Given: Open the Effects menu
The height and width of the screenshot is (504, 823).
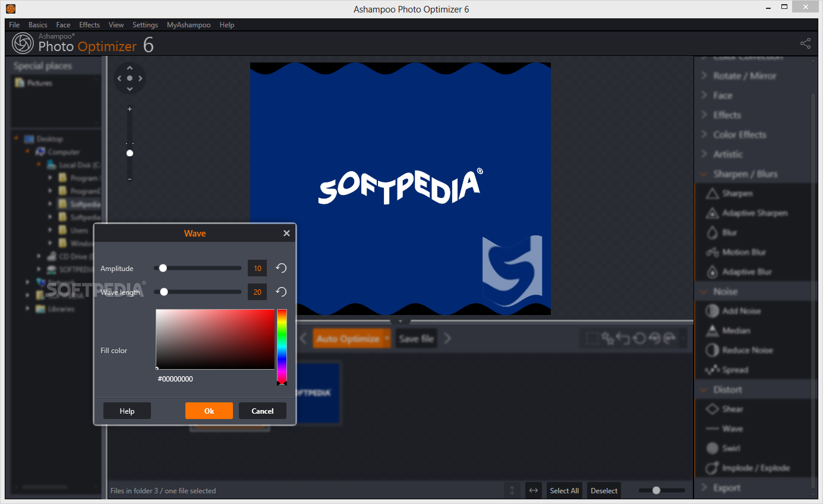Looking at the screenshot, I should point(90,24).
